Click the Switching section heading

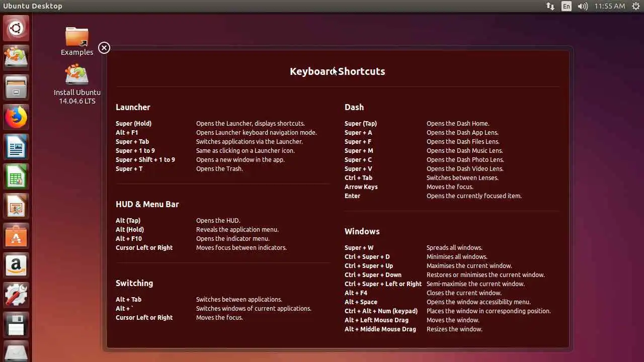coord(134,283)
